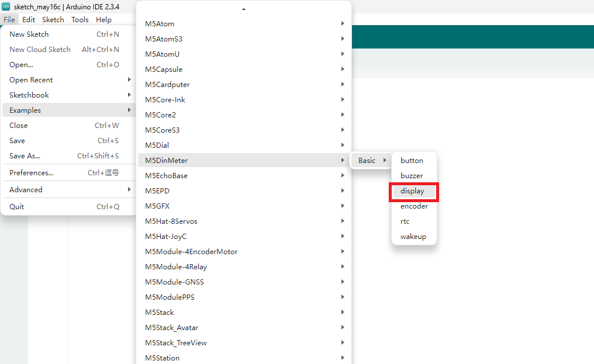This screenshot has height=364, width=594.
Task: Open the M5CoreS3 examples submenu
Action: pyautogui.click(x=244, y=130)
